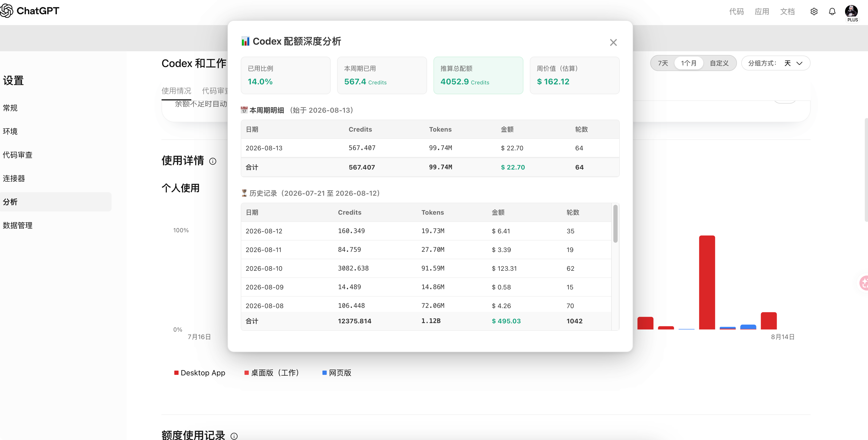Go to 代码 in top navigation
The image size is (868, 440).
point(736,11)
